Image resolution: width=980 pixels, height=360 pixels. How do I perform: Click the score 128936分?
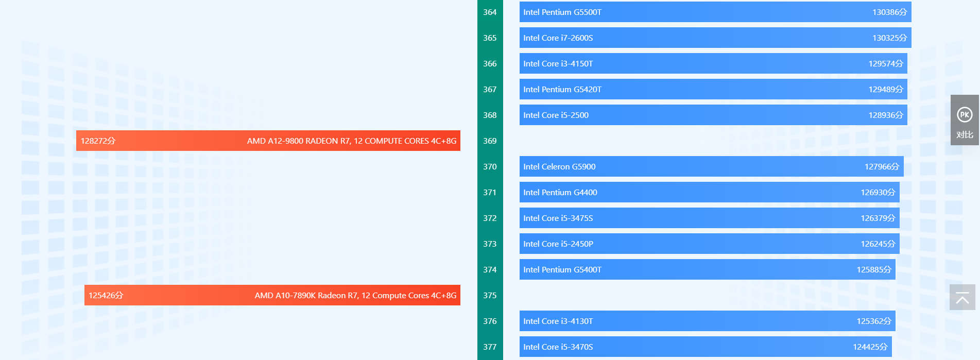(x=886, y=115)
